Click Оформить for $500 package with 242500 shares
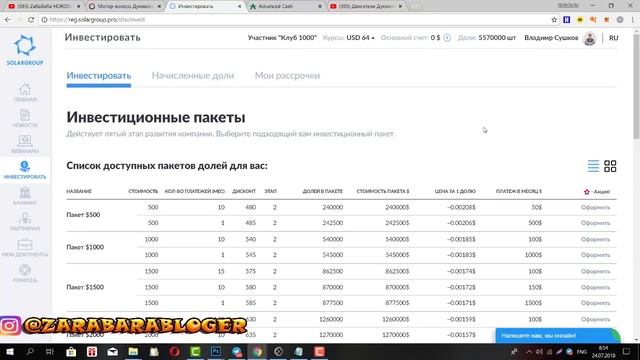 595,223
